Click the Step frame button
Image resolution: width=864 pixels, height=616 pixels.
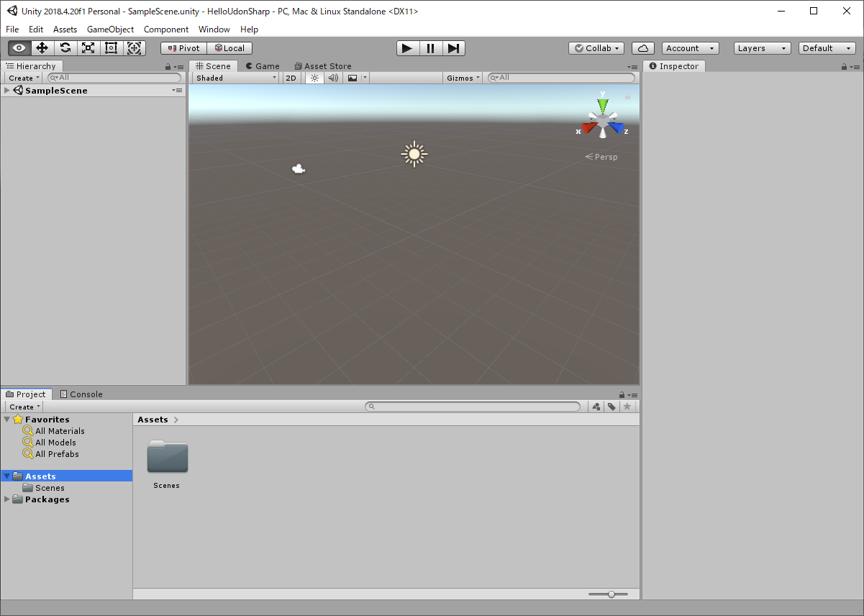click(453, 48)
